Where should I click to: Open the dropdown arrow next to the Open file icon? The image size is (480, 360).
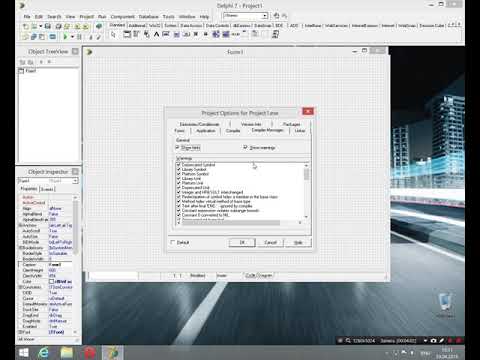point(41,26)
